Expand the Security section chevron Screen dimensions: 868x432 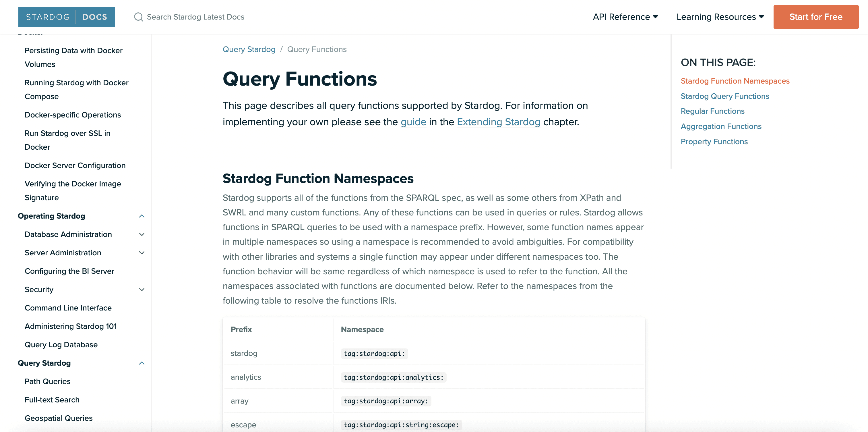[142, 290]
